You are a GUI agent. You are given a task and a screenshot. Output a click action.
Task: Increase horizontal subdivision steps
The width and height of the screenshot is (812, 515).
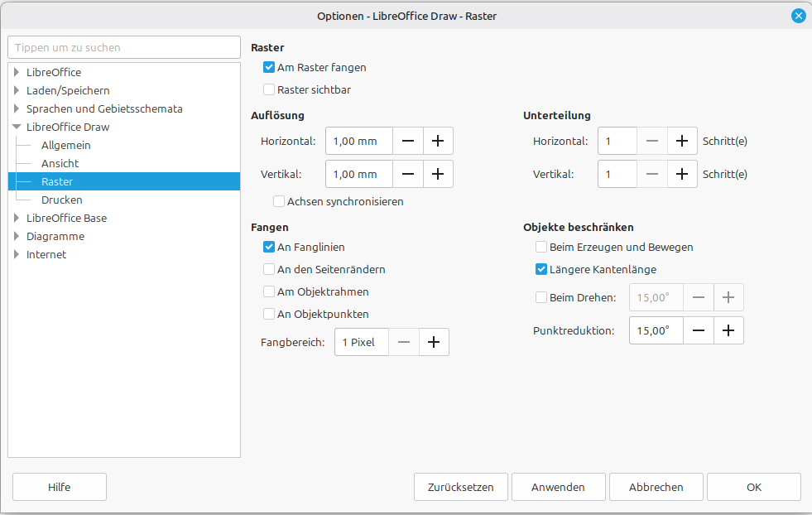tap(682, 141)
